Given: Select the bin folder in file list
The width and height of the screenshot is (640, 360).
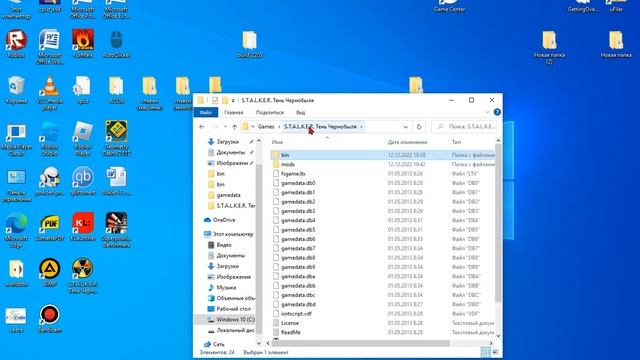Looking at the screenshot, I should (x=382, y=155).
